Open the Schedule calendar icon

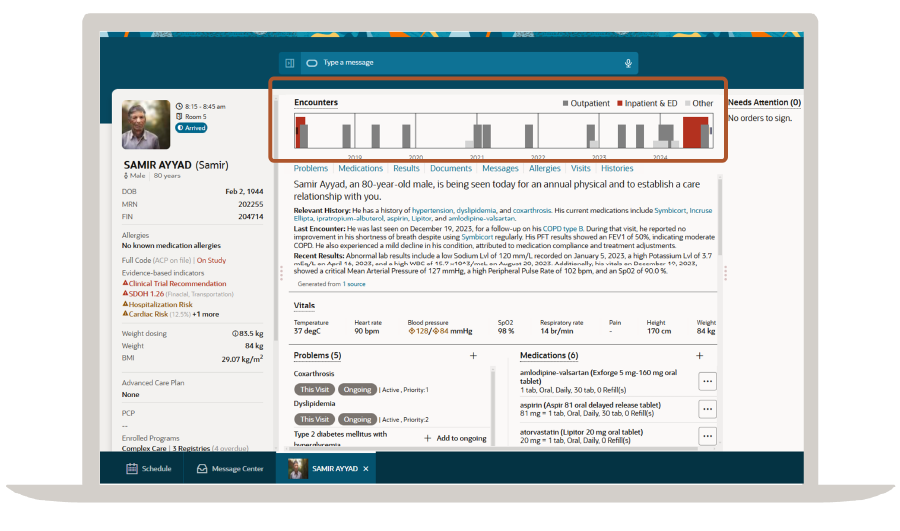[x=132, y=468]
